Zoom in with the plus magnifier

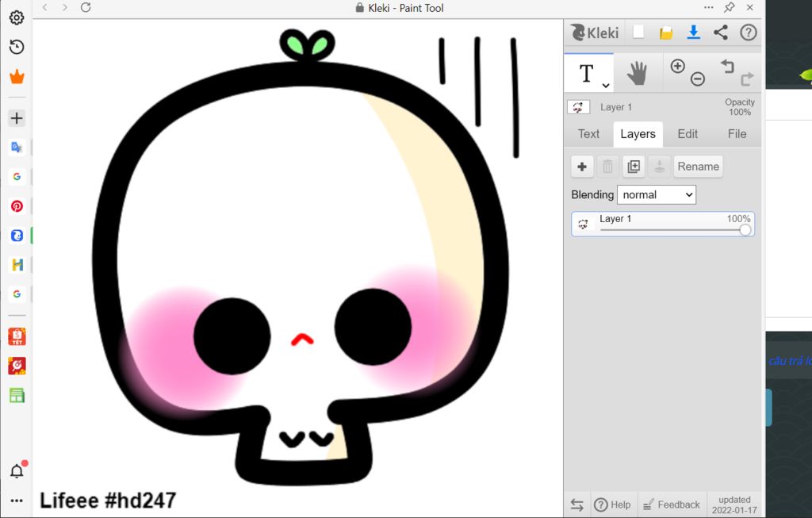(x=678, y=67)
